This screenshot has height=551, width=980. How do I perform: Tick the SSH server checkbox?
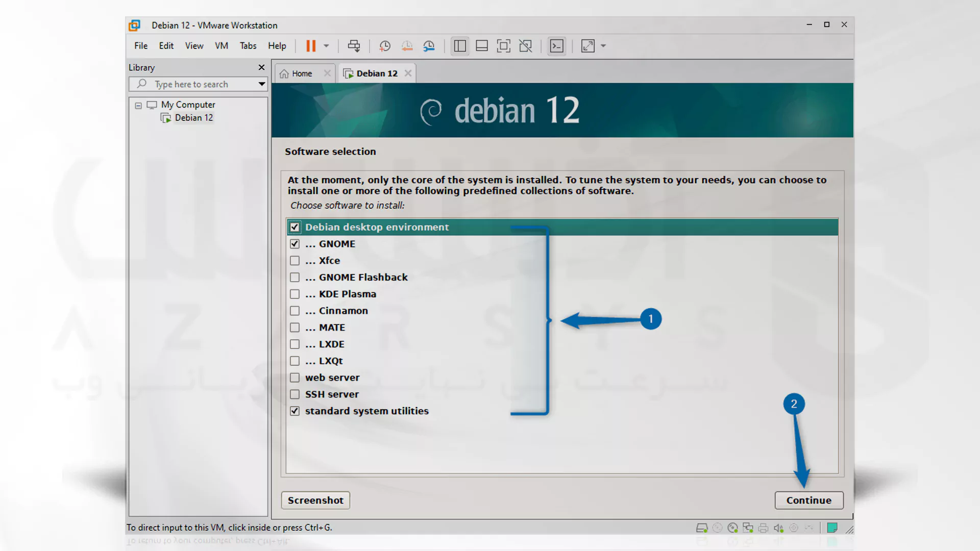click(x=295, y=394)
